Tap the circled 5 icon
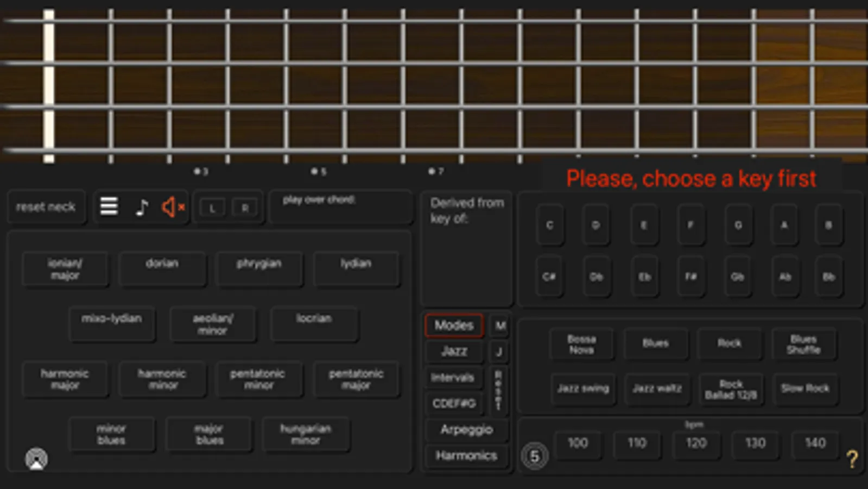 click(x=534, y=456)
